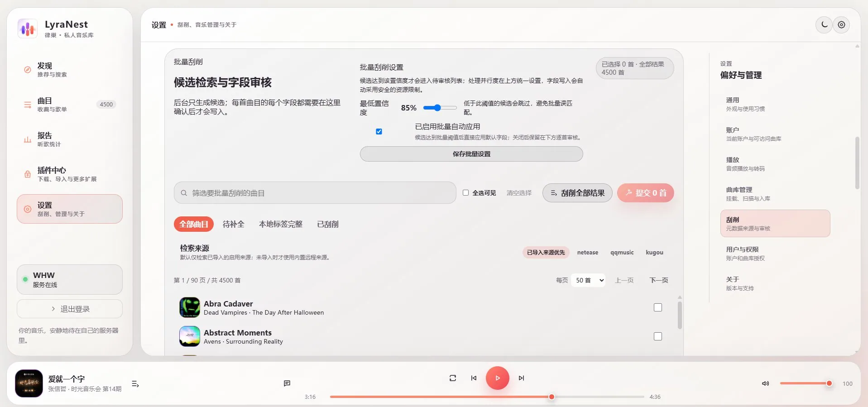Adjust the 最低置信度 slider
The image size is (868, 407).
[x=440, y=108]
